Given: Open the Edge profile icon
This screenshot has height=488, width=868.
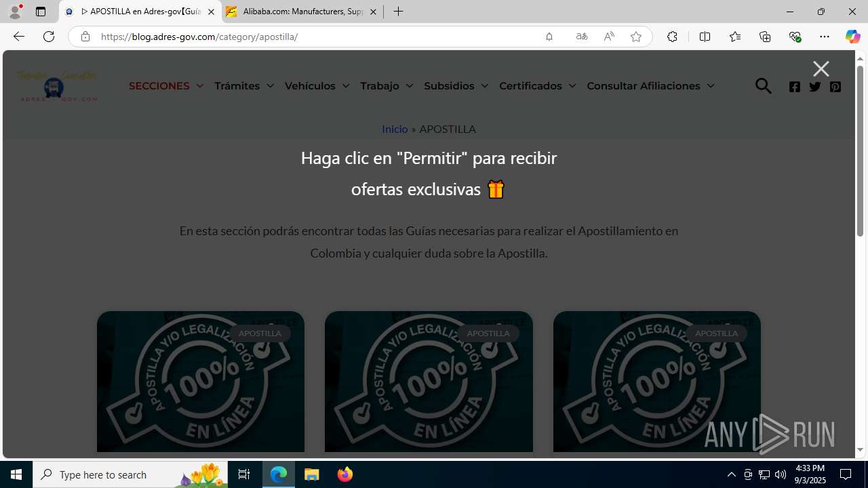Looking at the screenshot, I should (x=15, y=12).
